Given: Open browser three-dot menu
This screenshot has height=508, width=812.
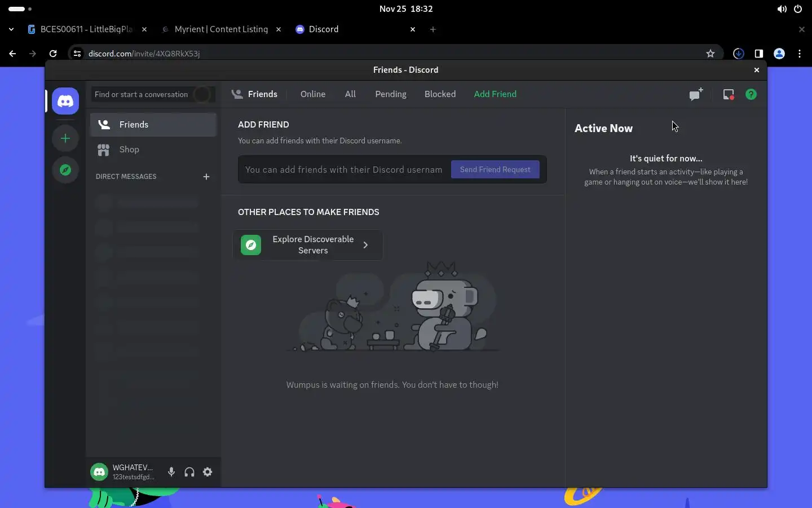Looking at the screenshot, I should tap(800, 54).
